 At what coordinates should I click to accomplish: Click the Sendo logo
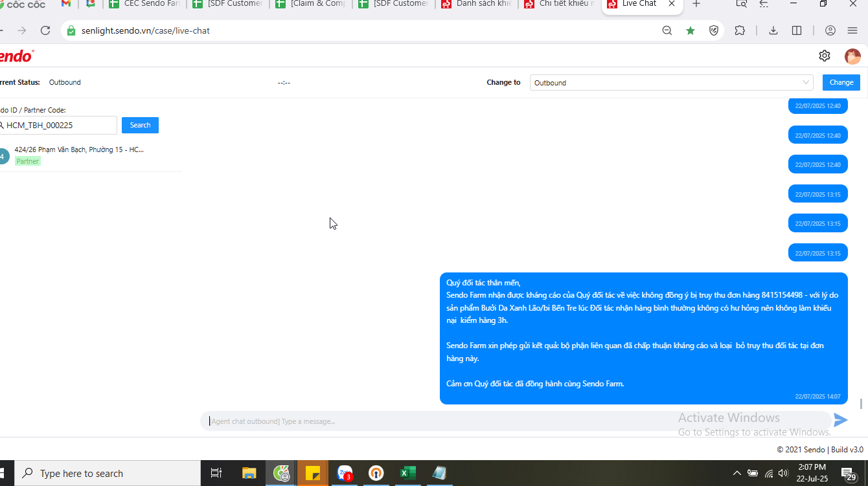(16, 56)
